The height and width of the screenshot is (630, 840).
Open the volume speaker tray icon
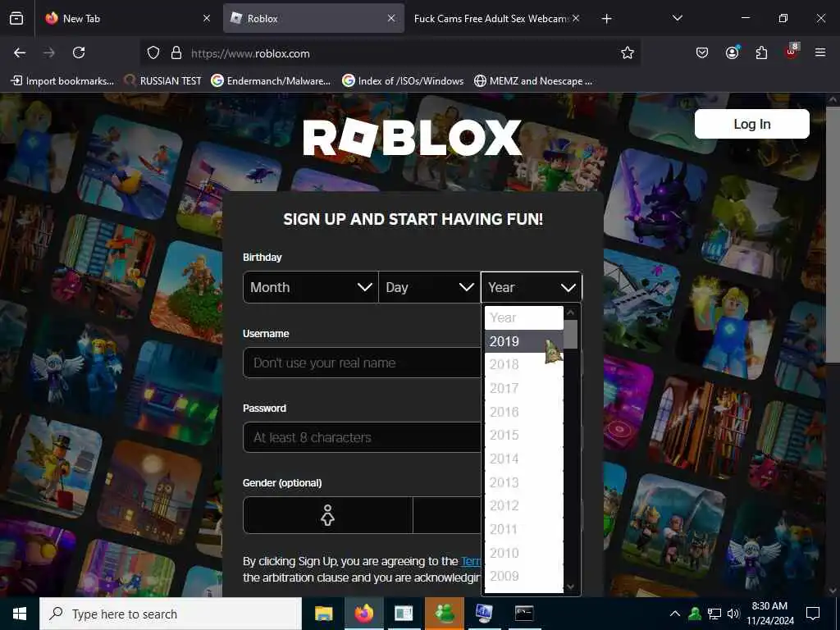733,614
